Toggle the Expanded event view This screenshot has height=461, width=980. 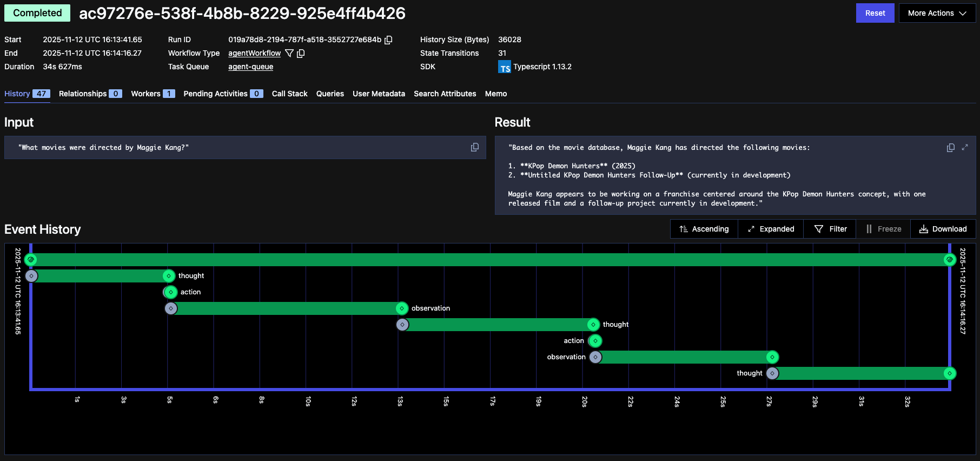click(771, 229)
